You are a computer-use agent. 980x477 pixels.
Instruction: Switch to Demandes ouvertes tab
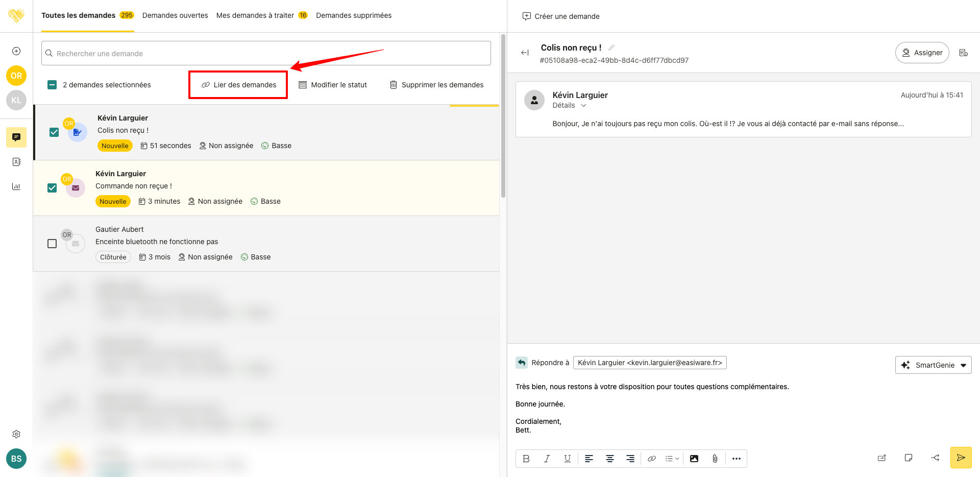coord(175,15)
